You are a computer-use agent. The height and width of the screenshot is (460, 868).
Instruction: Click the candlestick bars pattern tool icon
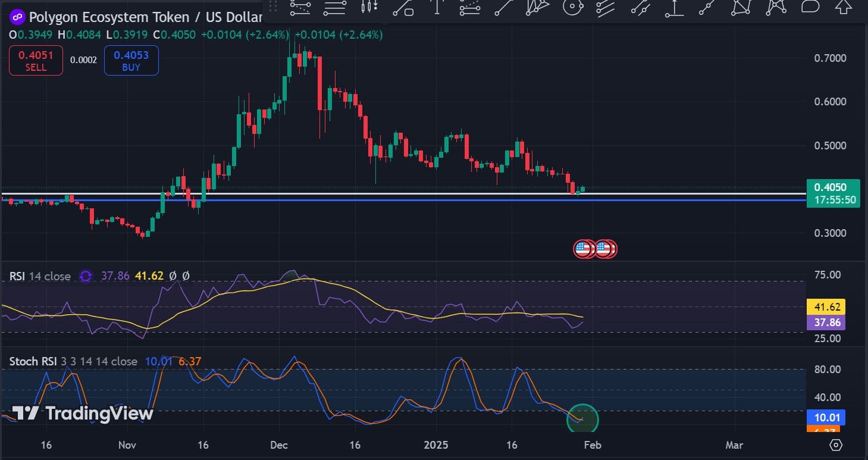pyautogui.click(x=369, y=7)
